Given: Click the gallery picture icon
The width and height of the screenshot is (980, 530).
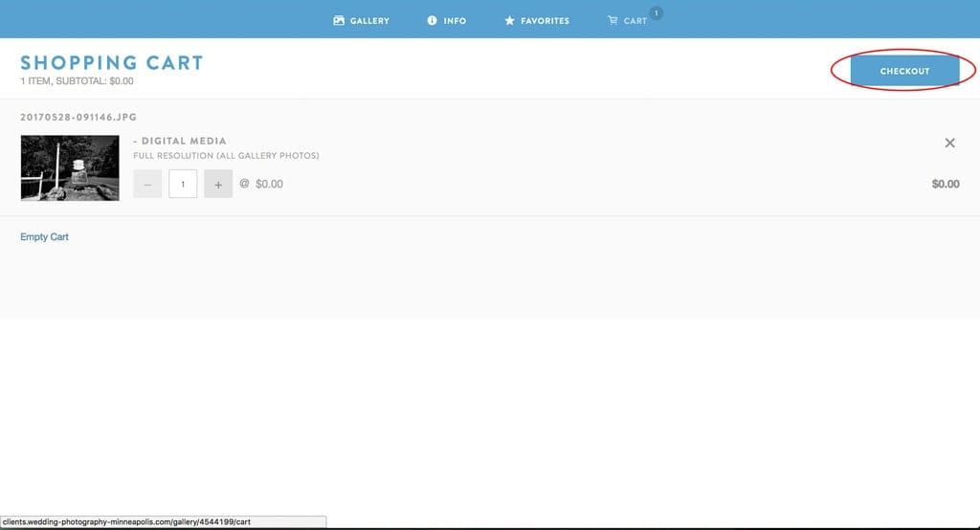Looking at the screenshot, I should pyautogui.click(x=339, y=21).
